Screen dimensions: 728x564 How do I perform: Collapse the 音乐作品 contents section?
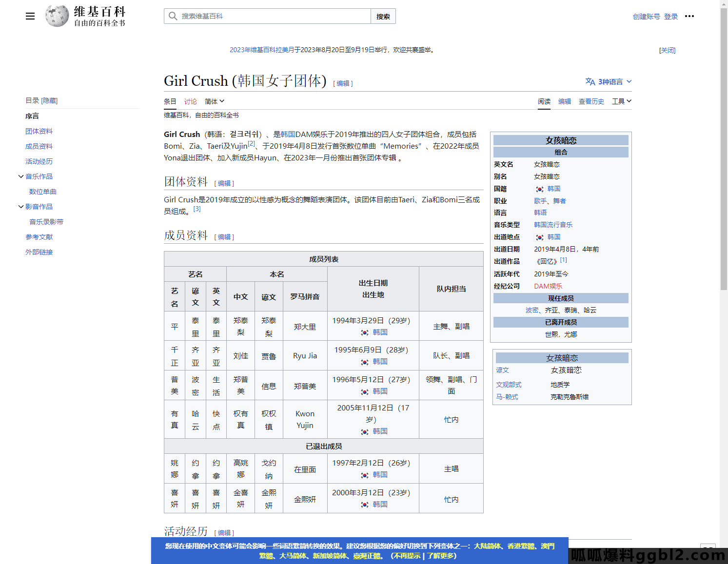tap(21, 176)
